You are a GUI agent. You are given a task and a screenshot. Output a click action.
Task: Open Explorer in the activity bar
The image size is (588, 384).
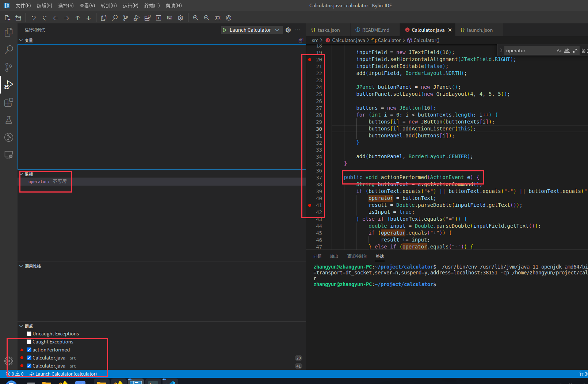click(x=9, y=32)
